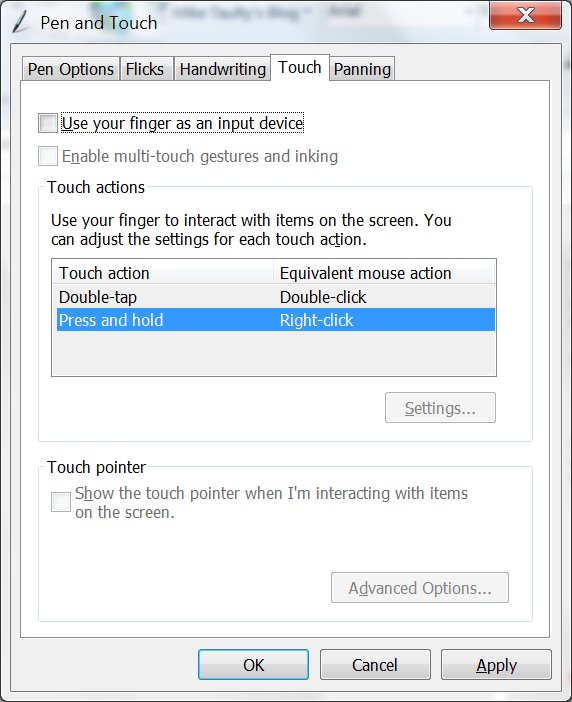572x702 pixels.
Task: Check Show the touch pointer option
Action: click(x=61, y=502)
